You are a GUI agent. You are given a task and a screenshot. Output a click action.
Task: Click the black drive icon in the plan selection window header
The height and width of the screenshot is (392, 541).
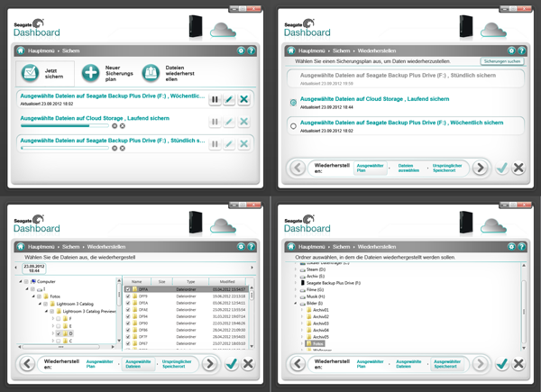466,26
